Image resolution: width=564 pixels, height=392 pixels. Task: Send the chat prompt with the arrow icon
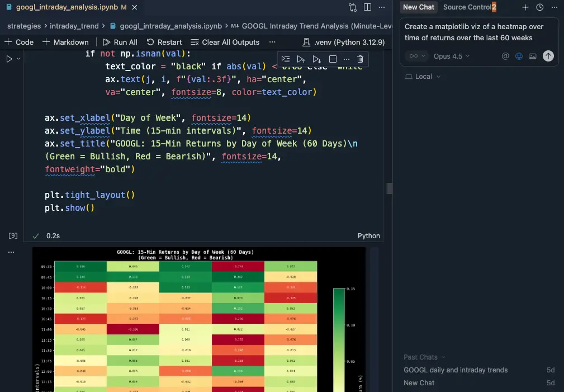[548, 56]
